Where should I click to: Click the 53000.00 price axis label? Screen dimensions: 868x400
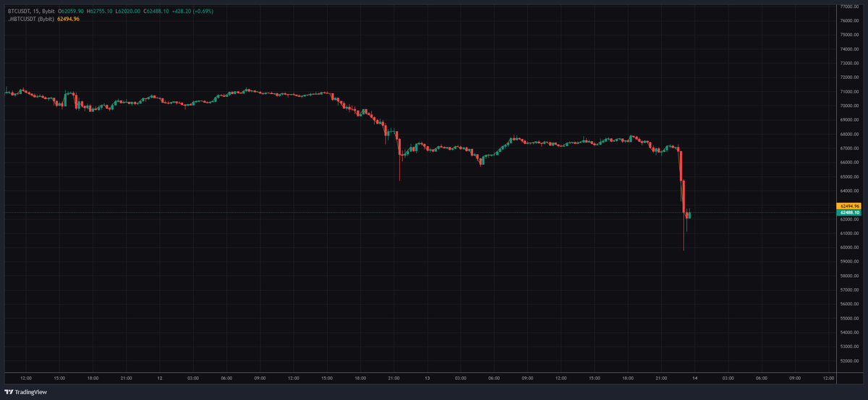coord(849,346)
